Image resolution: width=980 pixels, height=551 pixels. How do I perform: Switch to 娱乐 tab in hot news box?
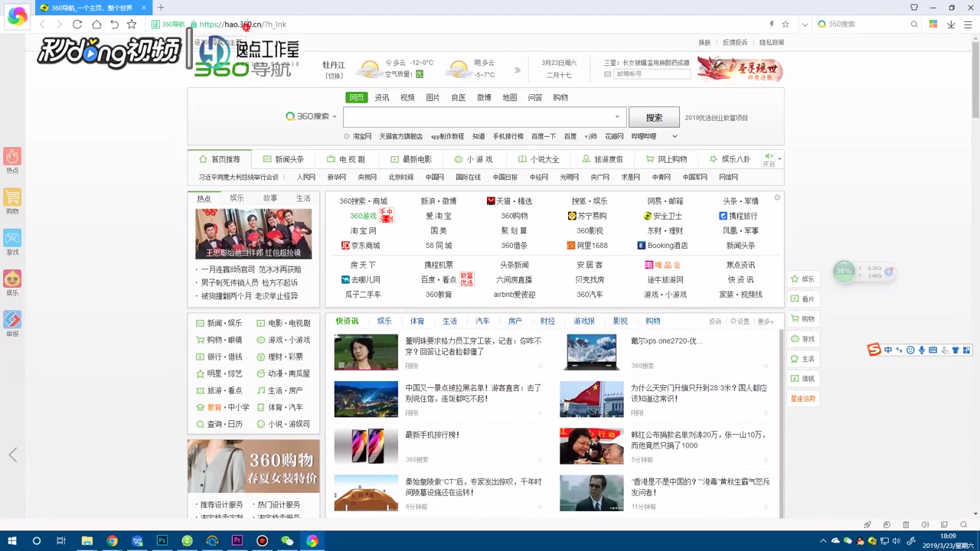[x=237, y=198]
